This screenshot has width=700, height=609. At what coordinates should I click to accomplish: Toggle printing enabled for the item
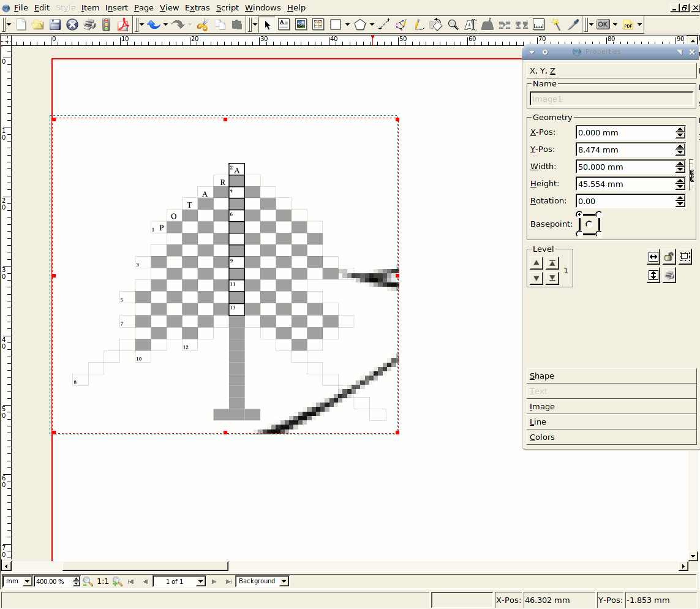point(669,276)
